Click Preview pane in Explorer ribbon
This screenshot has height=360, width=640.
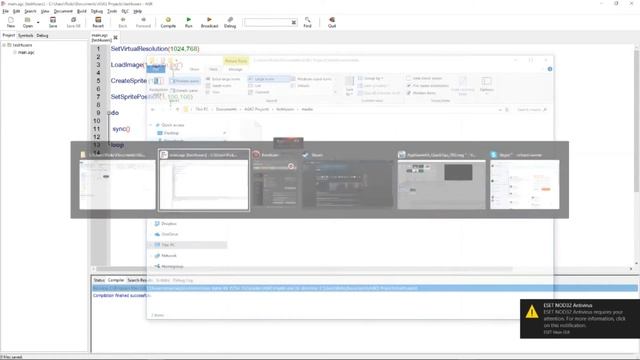click(185, 81)
